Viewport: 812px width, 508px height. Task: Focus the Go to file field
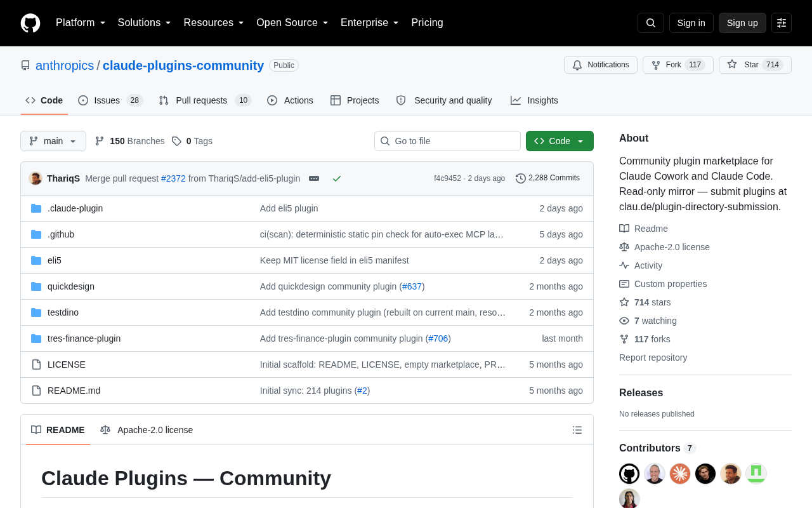click(447, 141)
